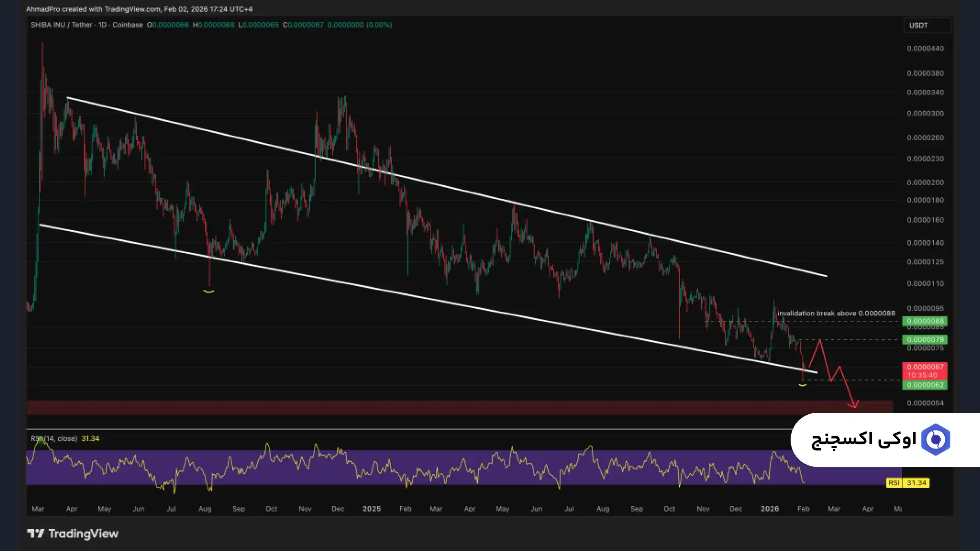Select the green 0.0000088 price label
980x551 pixels.
[925, 321]
